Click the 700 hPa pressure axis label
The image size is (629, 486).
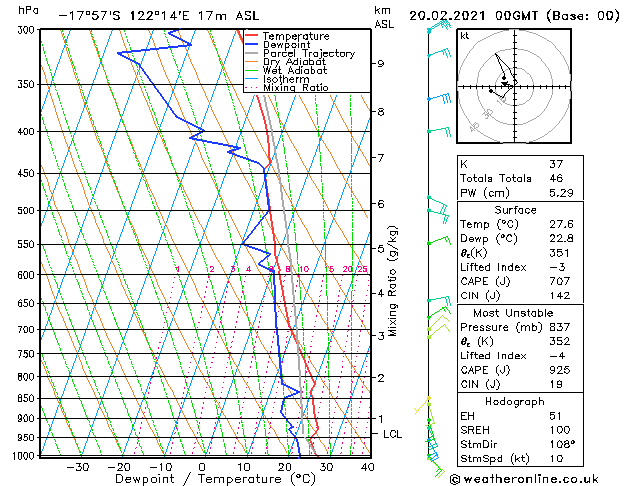coord(28,330)
